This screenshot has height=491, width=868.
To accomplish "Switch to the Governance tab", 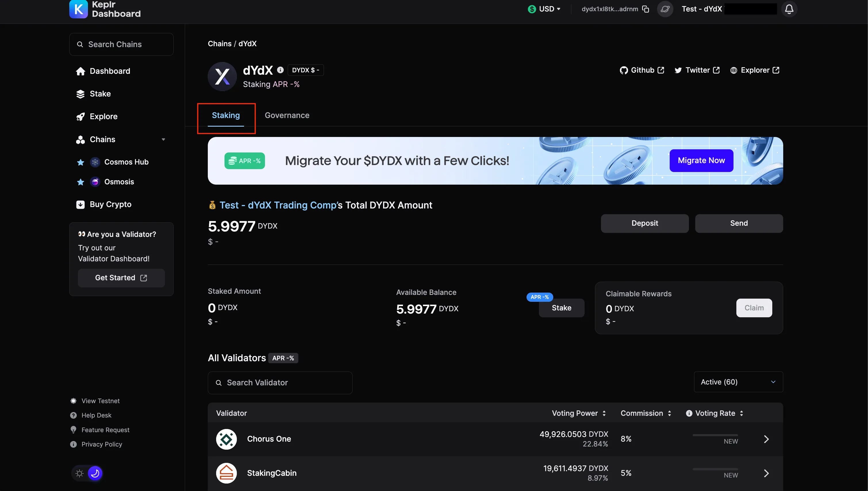I will [x=287, y=115].
